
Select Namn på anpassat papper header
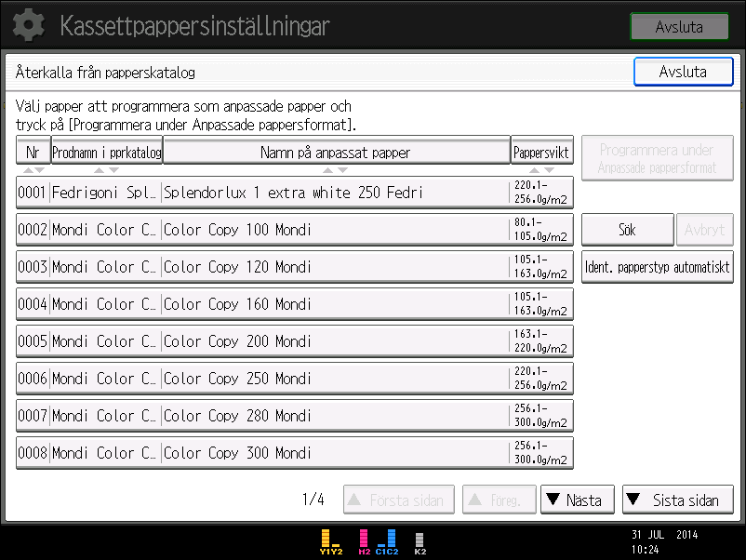click(337, 152)
